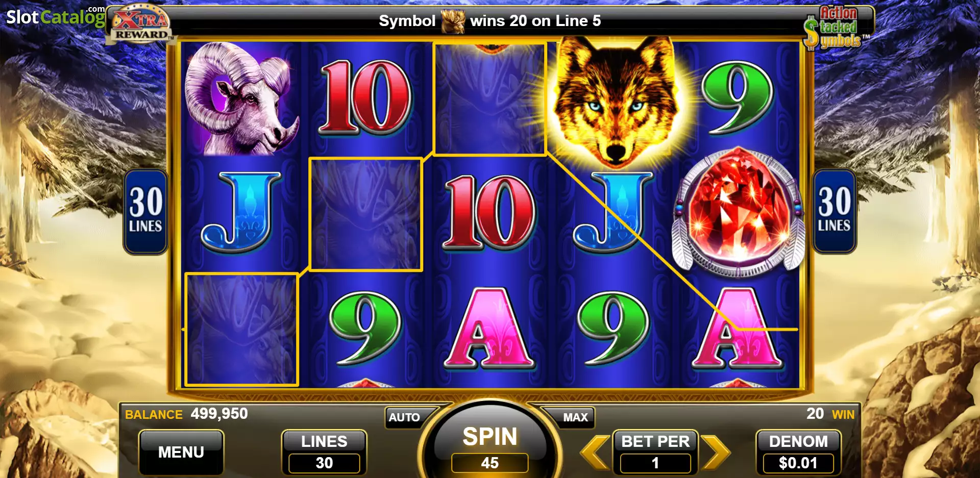The height and width of the screenshot is (478, 980).
Task: Click the right 30 Lines badge
Action: [834, 211]
